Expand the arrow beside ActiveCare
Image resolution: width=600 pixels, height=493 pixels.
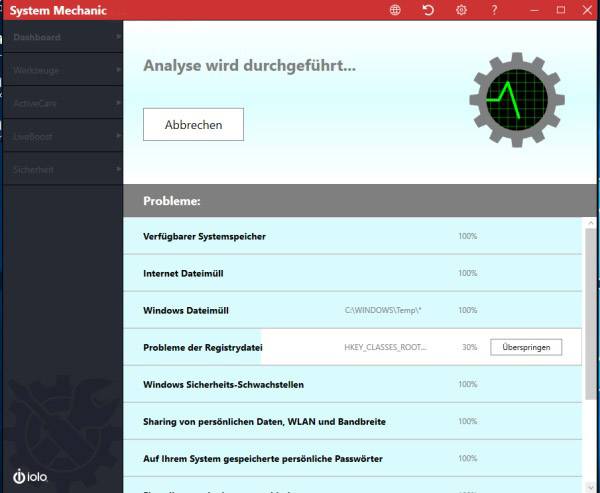118,103
